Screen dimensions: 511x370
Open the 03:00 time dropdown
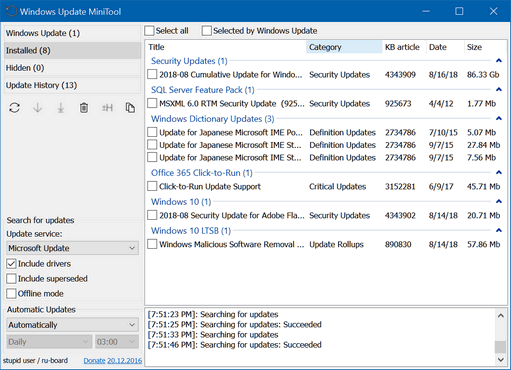pos(117,342)
